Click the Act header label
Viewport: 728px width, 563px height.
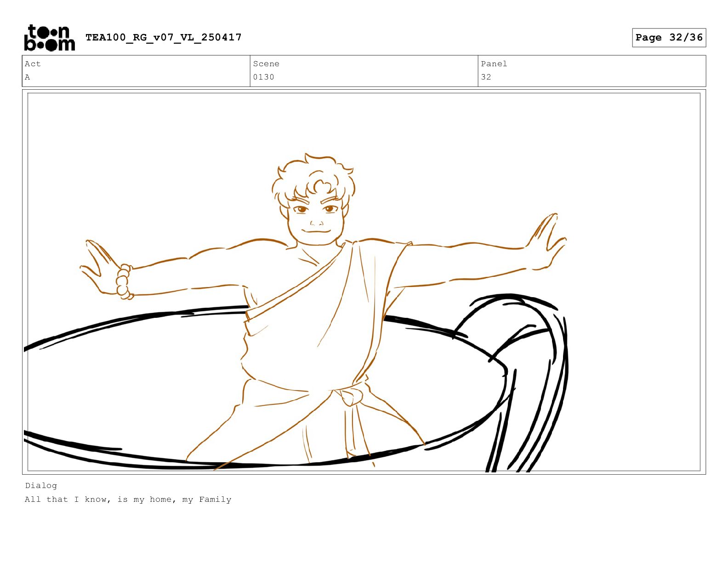pos(33,64)
